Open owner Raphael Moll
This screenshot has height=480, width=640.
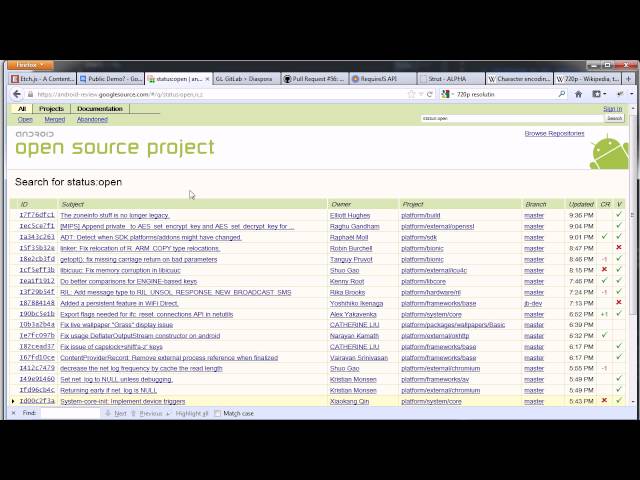(349, 237)
